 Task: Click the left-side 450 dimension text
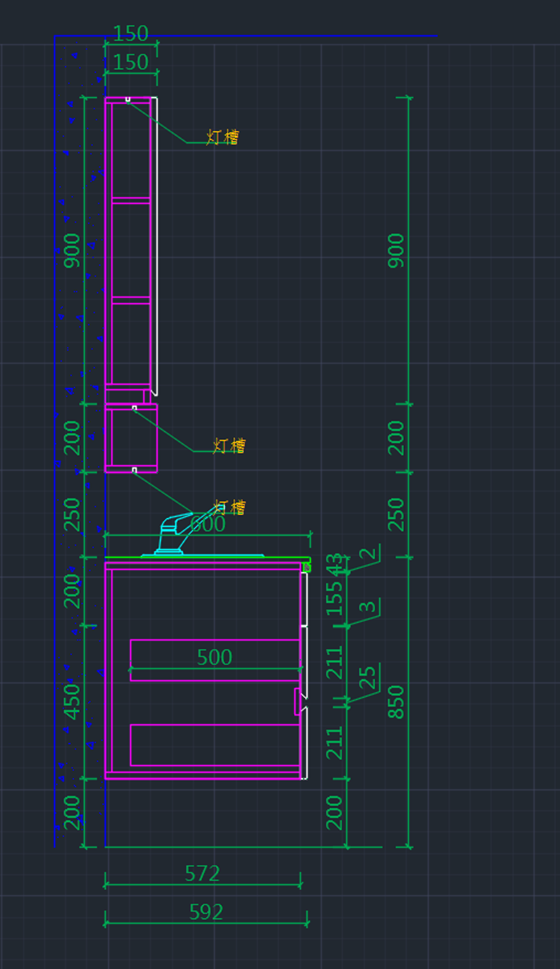(72, 702)
